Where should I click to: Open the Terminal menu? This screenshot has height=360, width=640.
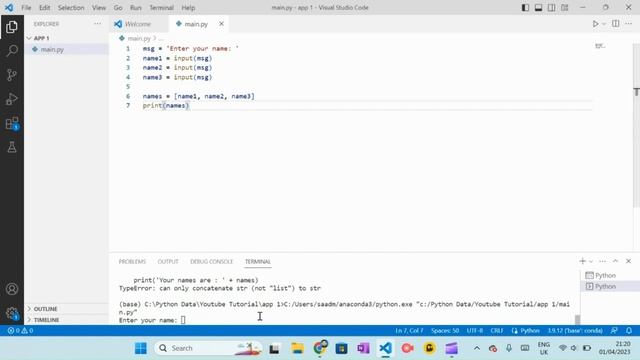pyautogui.click(x=161, y=8)
